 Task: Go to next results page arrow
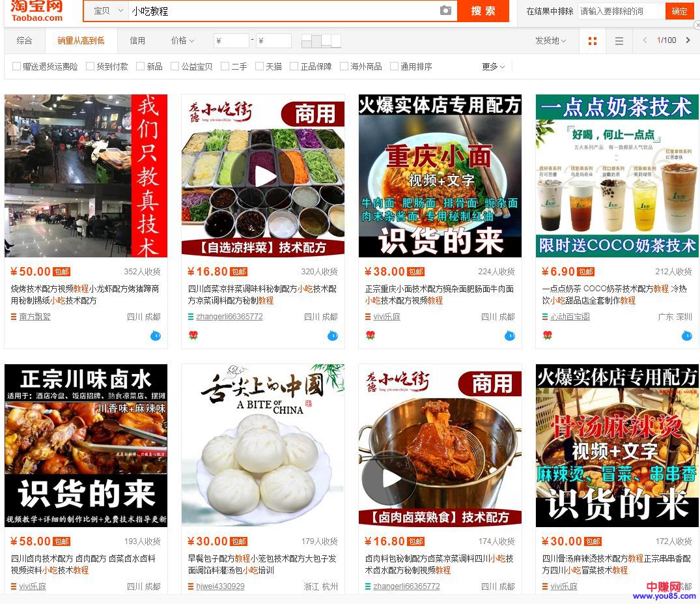pyautogui.click(x=688, y=40)
